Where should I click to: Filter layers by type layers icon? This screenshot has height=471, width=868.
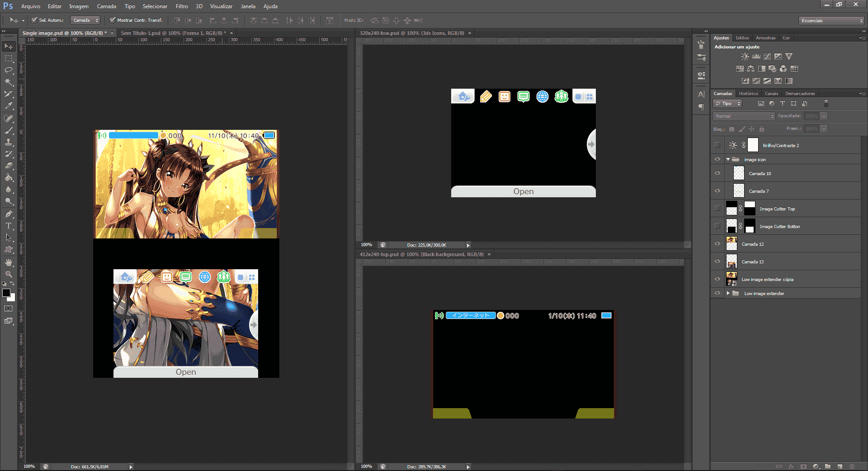(783, 104)
